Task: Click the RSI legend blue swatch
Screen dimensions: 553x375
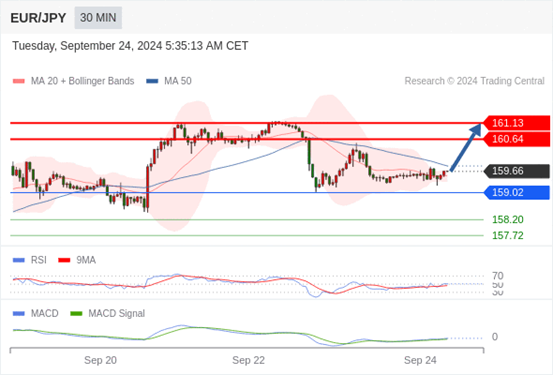Action: (x=19, y=260)
